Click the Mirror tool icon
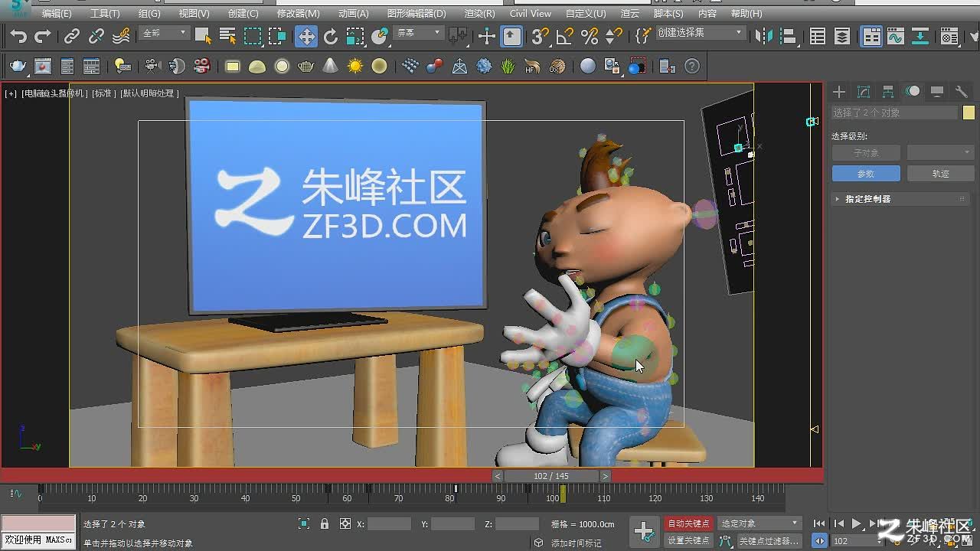Viewport: 980px width, 551px height. [x=764, y=36]
